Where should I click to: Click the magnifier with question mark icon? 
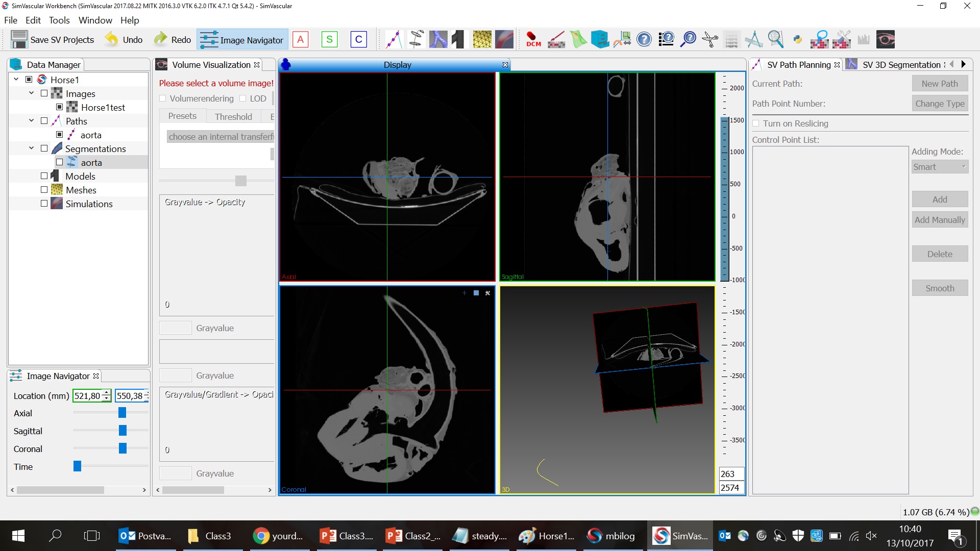click(688, 39)
